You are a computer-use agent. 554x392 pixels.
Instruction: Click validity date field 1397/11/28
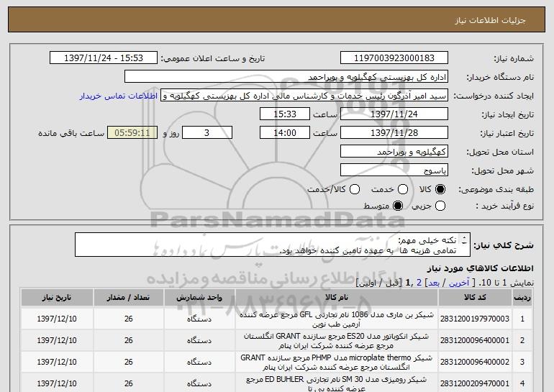(x=394, y=133)
